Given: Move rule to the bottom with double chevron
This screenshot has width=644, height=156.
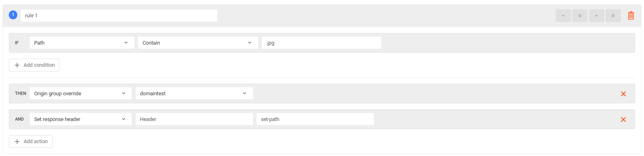Looking at the screenshot, I should pos(580,16).
